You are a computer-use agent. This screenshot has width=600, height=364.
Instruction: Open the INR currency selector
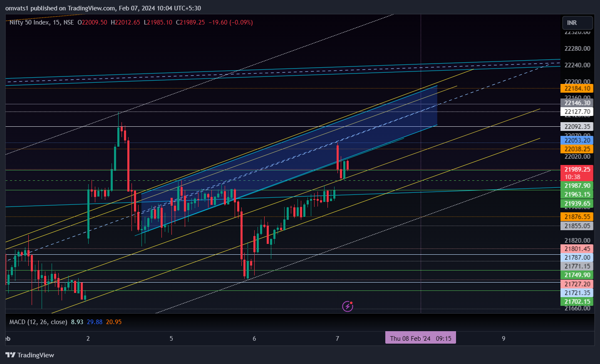(x=577, y=23)
